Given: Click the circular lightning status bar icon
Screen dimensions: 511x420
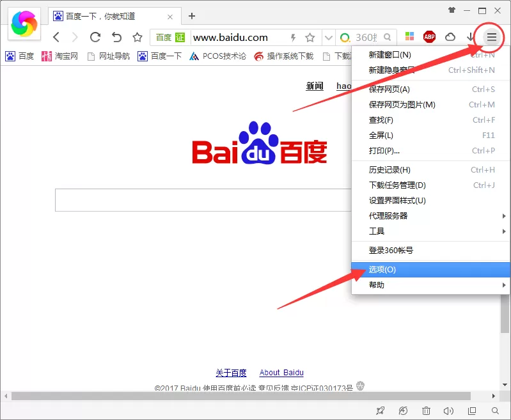Looking at the screenshot, I should click(x=403, y=411).
